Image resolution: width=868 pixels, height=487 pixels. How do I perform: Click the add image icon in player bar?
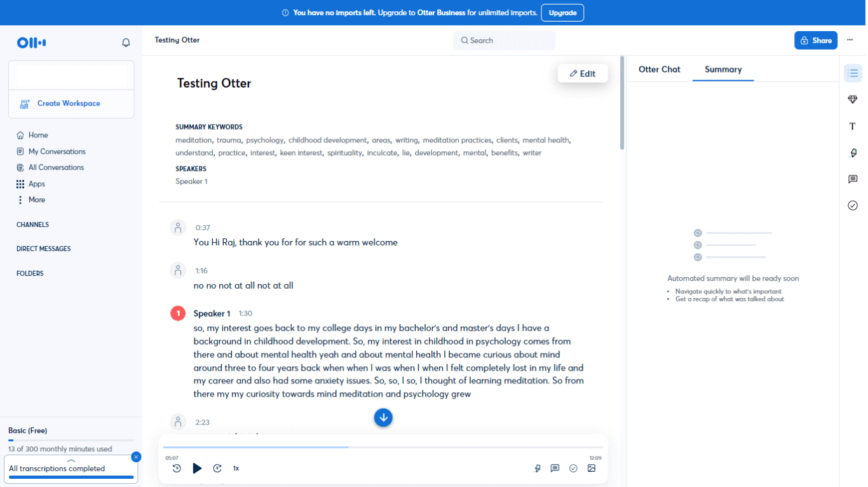[x=592, y=468]
